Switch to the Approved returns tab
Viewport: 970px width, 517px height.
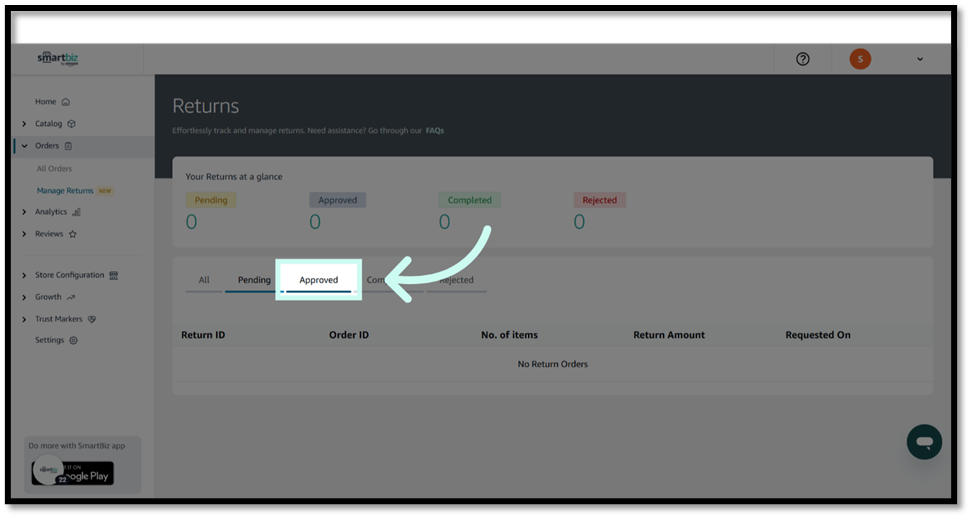(x=319, y=280)
